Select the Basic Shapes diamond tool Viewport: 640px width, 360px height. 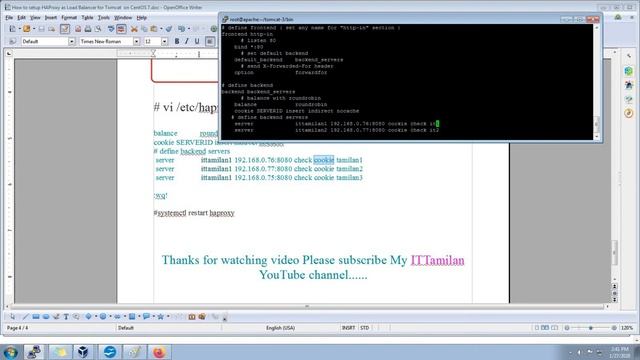(88, 316)
